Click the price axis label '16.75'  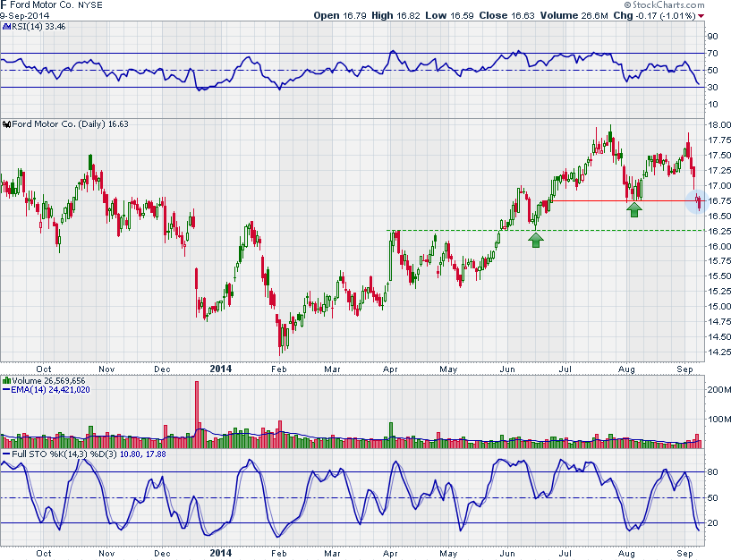[718, 200]
